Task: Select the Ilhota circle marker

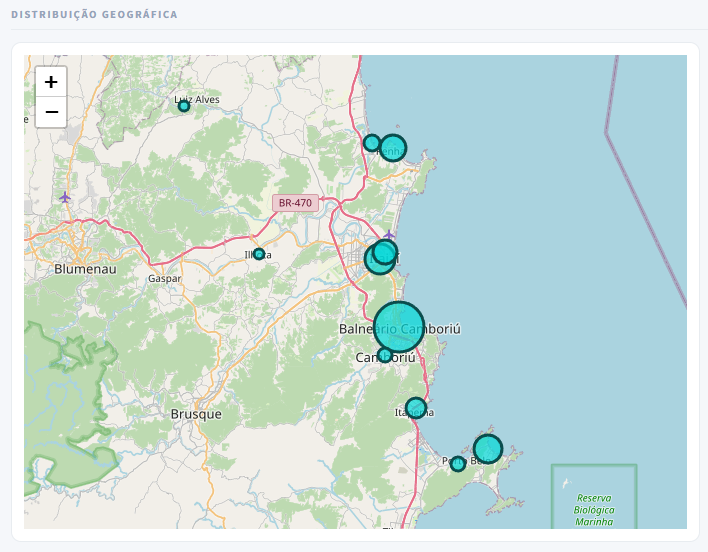Action: 259,254
